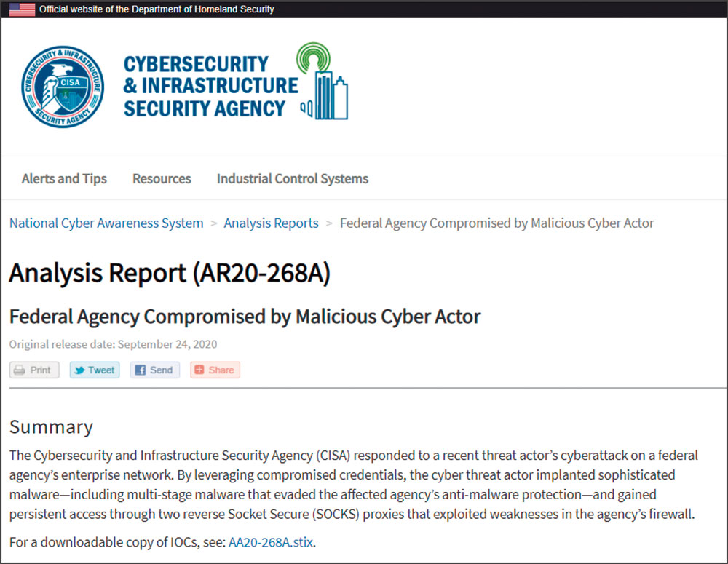Click the Twitter bird icon on Tweet
The height and width of the screenshot is (564, 728).
(80, 370)
